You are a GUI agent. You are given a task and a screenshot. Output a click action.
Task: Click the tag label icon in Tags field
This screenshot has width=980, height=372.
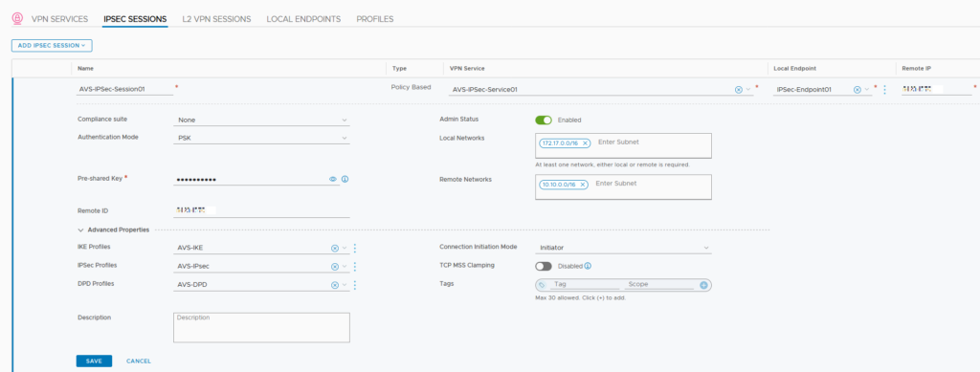click(x=542, y=285)
